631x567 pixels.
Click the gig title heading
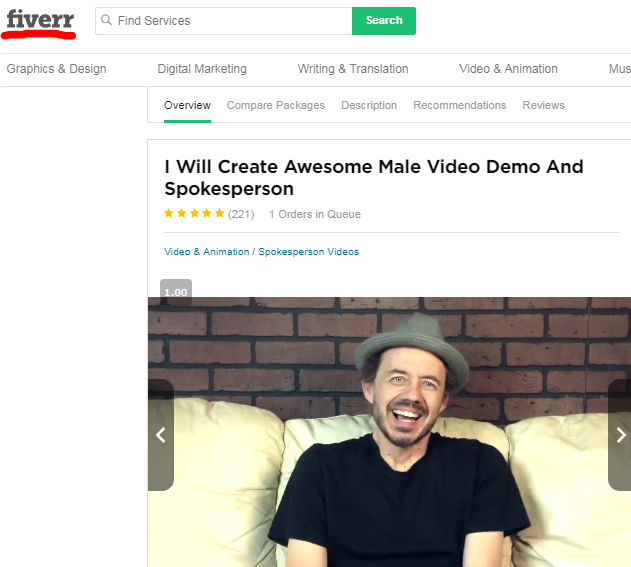(x=374, y=177)
